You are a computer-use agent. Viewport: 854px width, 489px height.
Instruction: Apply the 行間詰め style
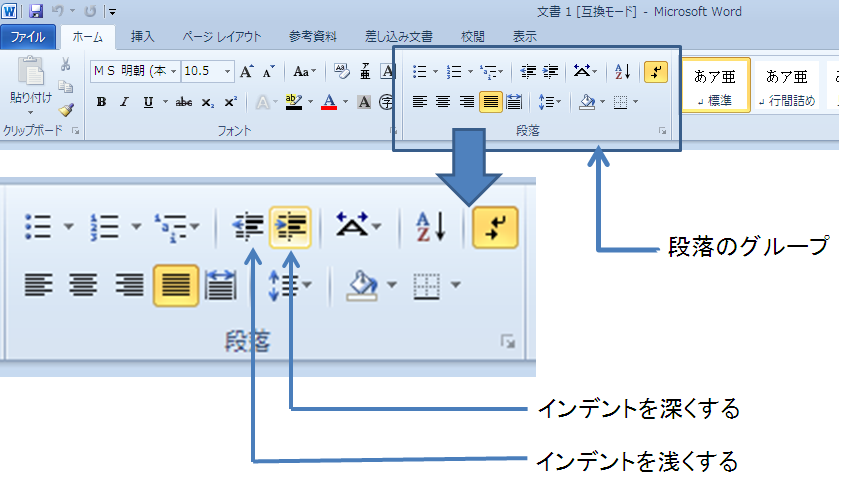pyautogui.click(x=786, y=85)
